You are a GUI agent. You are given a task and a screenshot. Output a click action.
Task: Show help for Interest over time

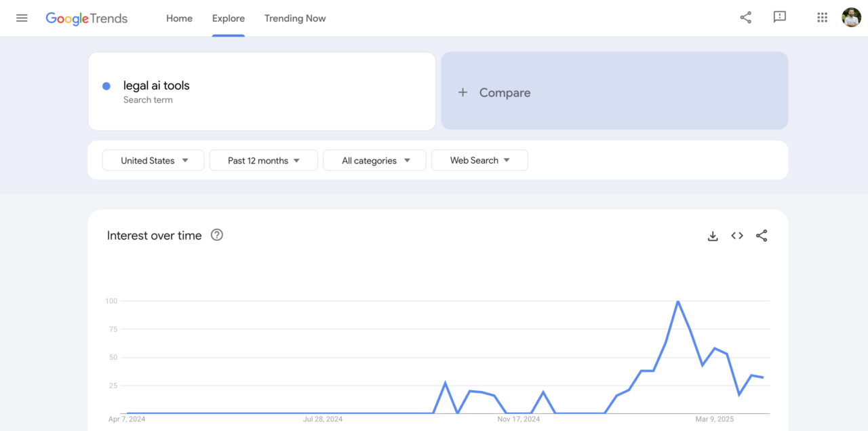pos(216,235)
